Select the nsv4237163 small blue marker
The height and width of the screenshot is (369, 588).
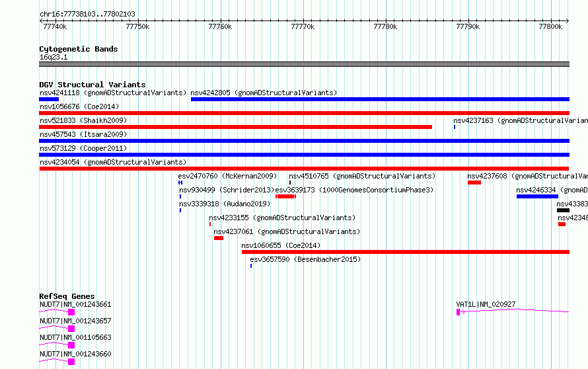(x=455, y=127)
